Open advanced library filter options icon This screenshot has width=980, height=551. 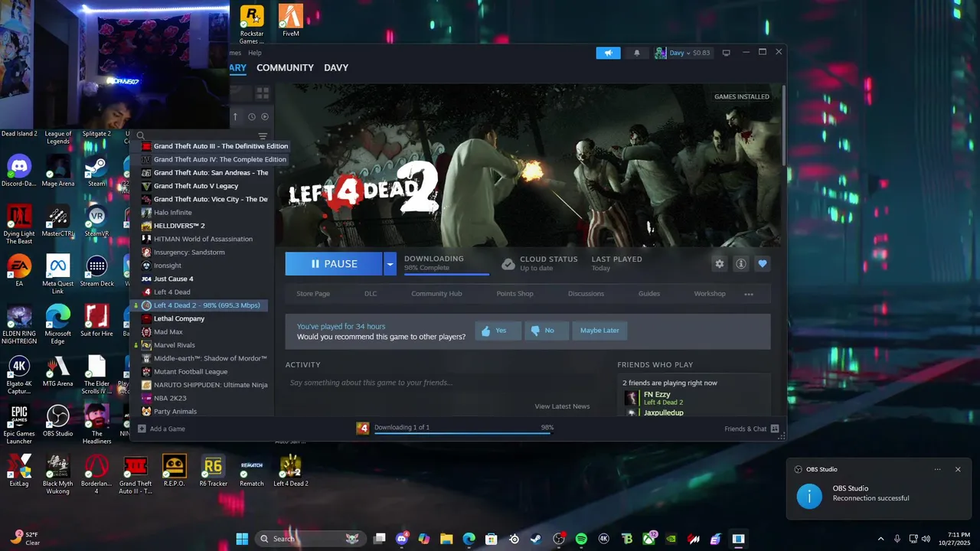263,136
